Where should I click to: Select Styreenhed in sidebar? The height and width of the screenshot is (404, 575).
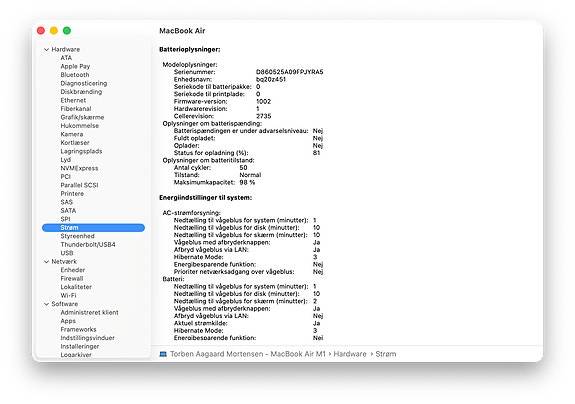point(77,236)
